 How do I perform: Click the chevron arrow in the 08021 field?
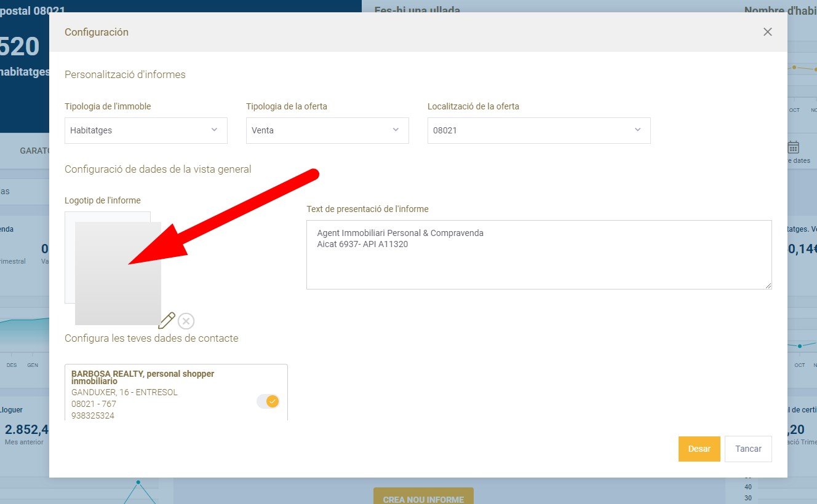click(637, 130)
